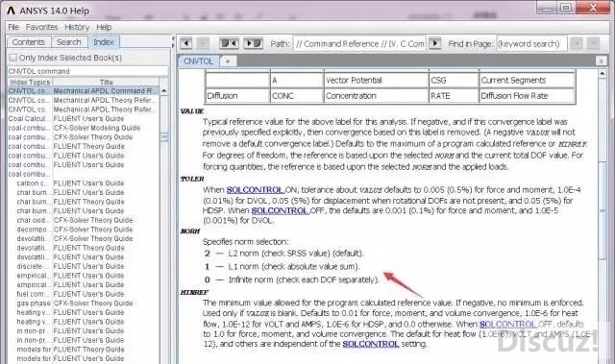Screen dimensions: 615x364
Task: Click the NORM argument heading
Action: [190, 231]
